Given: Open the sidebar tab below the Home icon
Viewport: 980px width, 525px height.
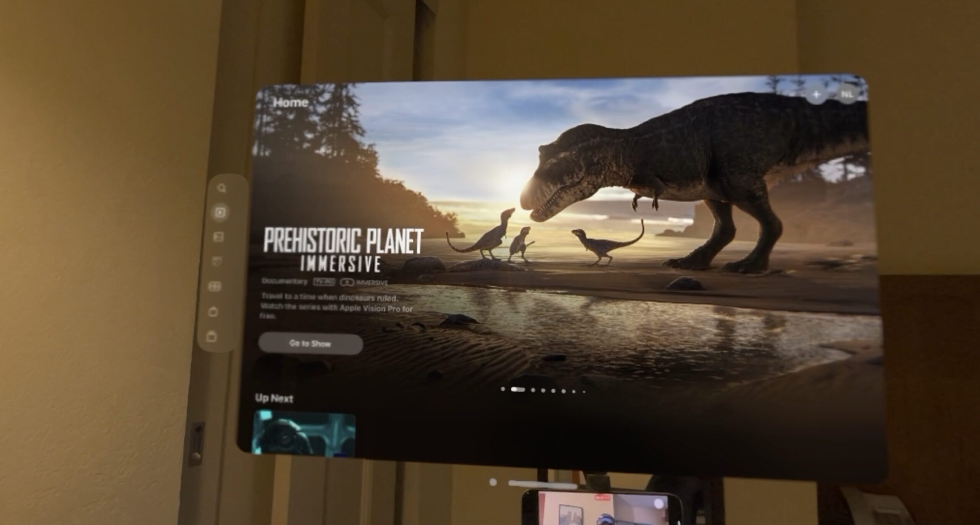Looking at the screenshot, I should (218, 237).
